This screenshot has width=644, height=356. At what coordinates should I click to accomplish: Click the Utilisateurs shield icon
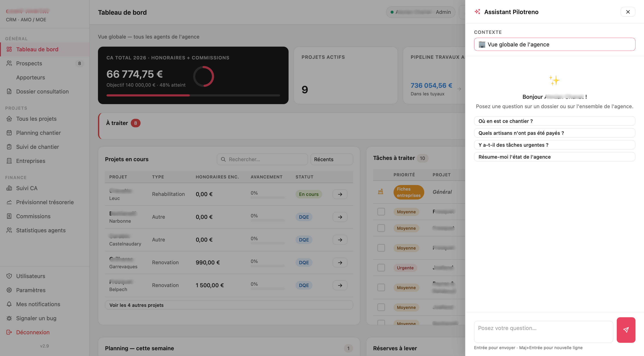coord(9,276)
